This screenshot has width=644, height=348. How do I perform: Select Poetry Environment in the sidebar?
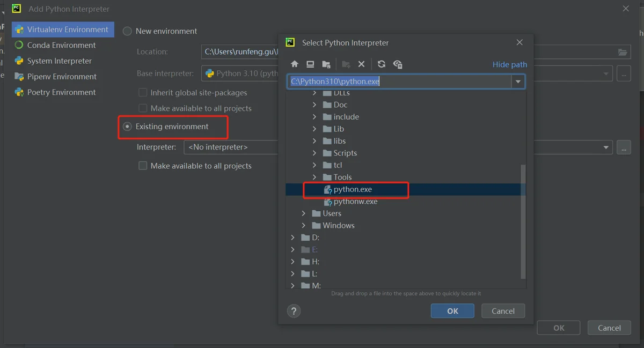[x=63, y=92]
